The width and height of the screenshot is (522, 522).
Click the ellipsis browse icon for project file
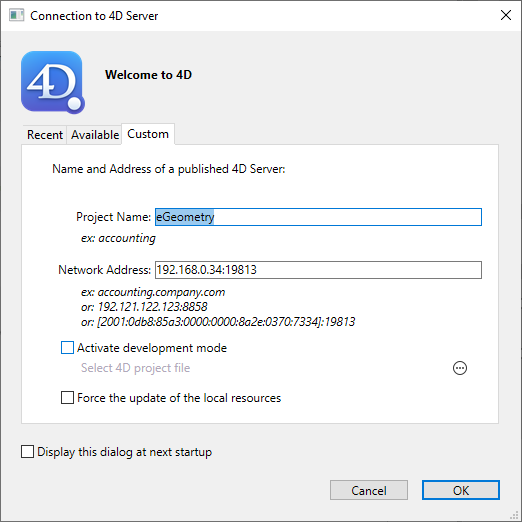[x=460, y=368]
